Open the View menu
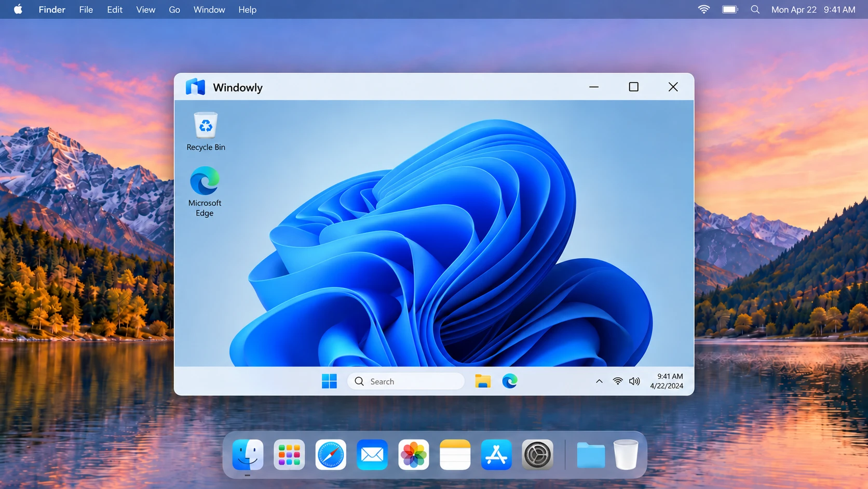 click(x=146, y=9)
